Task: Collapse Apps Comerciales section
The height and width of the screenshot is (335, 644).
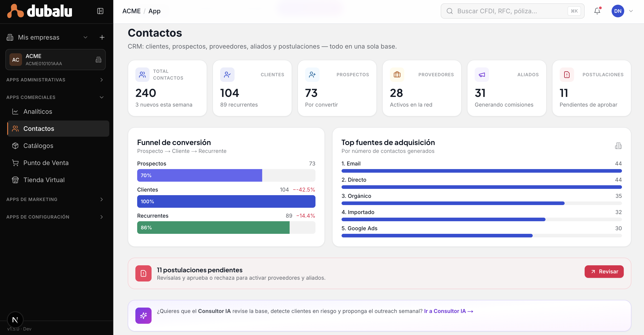Action: pyautogui.click(x=101, y=97)
